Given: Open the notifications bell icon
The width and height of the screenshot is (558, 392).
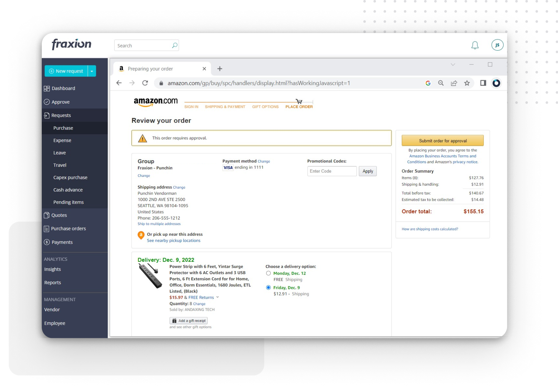Looking at the screenshot, I should click(474, 45).
